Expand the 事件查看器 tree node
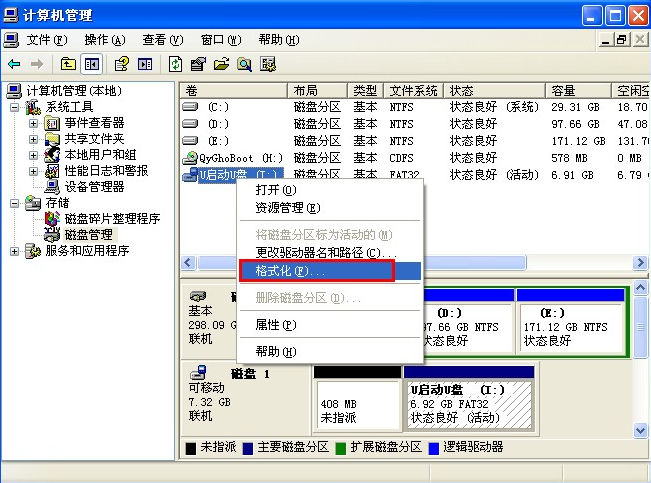 33,123
